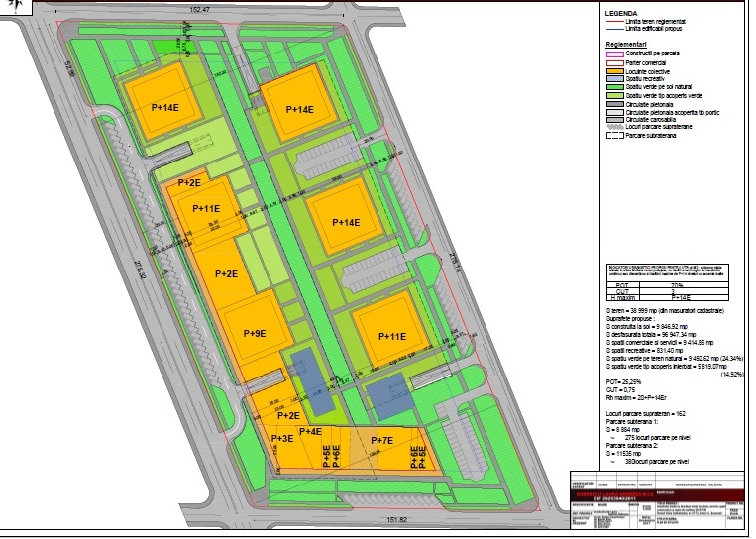Select the P+7E building block

pyautogui.click(x=381, y=440)
